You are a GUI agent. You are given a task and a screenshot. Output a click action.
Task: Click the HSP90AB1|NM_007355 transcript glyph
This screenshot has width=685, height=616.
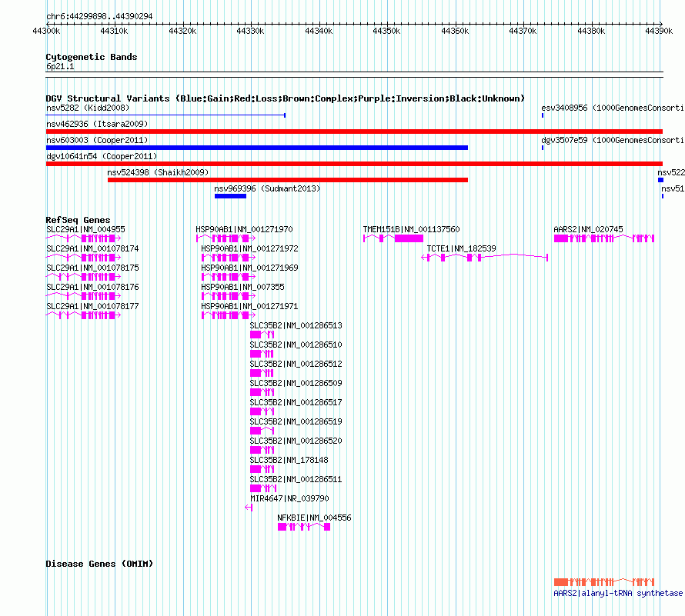[x=229, y=296]
